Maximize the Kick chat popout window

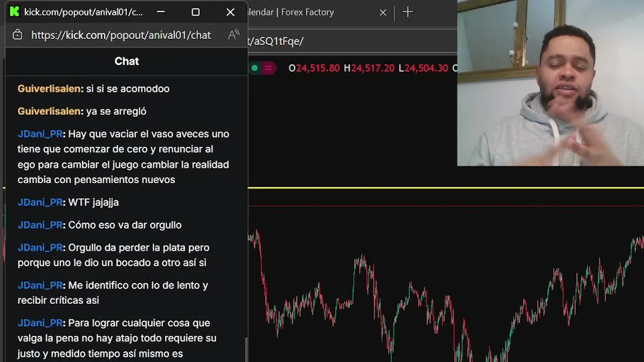click(196, 12)
